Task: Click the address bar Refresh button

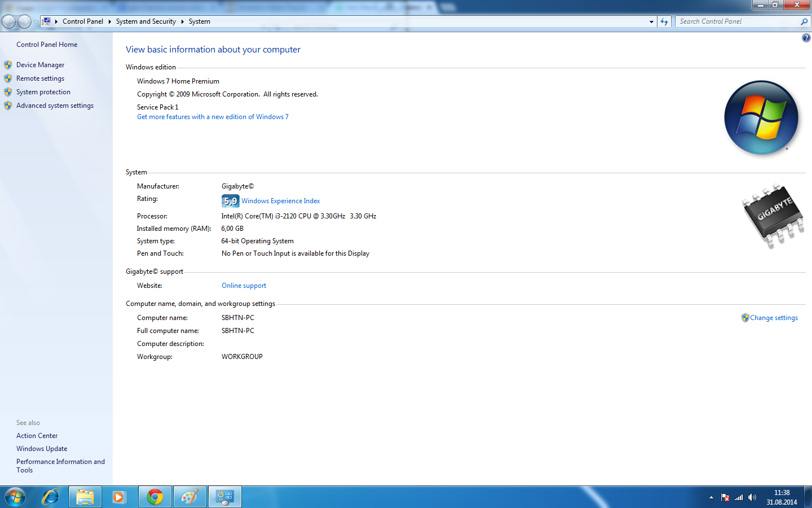Action: click(x=664, y=21)
